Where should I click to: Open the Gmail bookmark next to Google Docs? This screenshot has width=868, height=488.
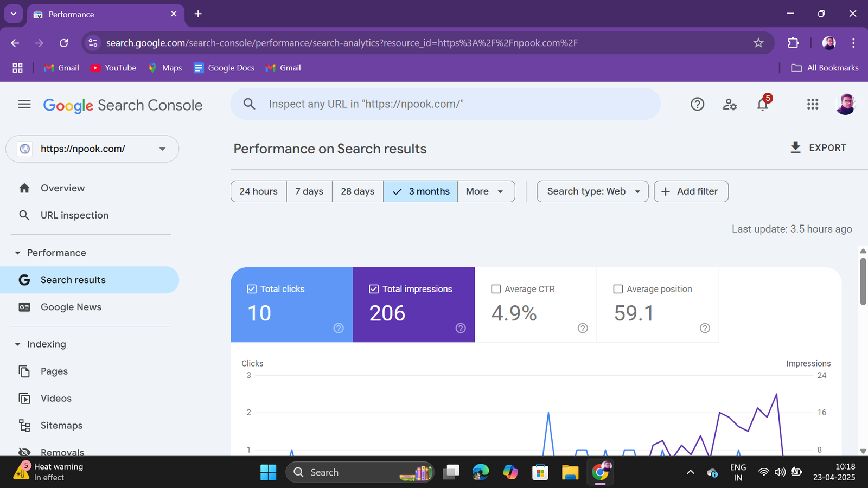[x=283, y=68]
